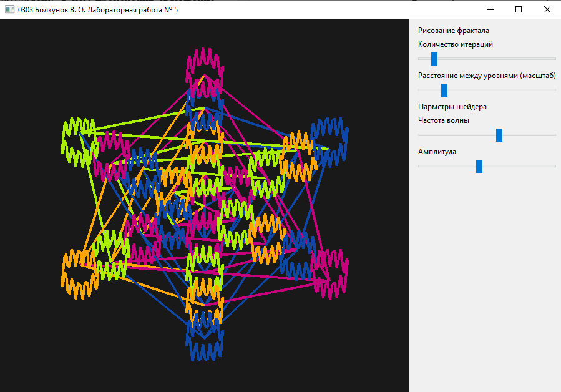Click the iterations count slider handle
This screenshot has height=392, width=561.
(x=434, y=59)
